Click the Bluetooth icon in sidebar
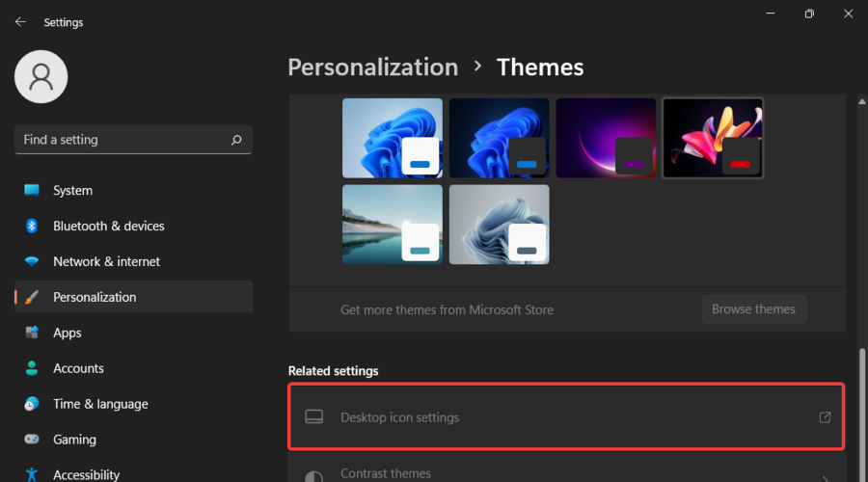The height and width of the screenshot is (482, 868). [x=32, y=226]
